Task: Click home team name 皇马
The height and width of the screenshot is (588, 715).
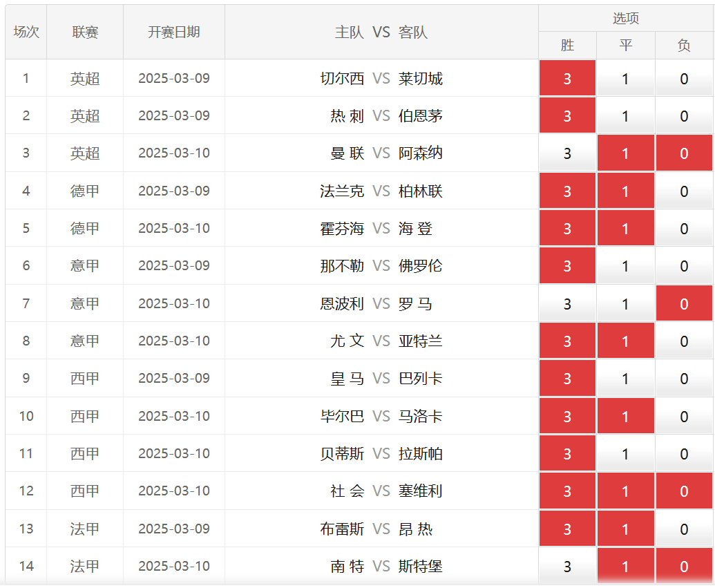Action: click(347, 379)
